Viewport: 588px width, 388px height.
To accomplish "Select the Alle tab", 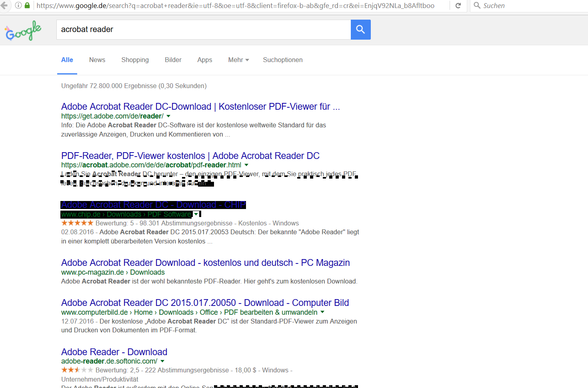I will (67, 60).
